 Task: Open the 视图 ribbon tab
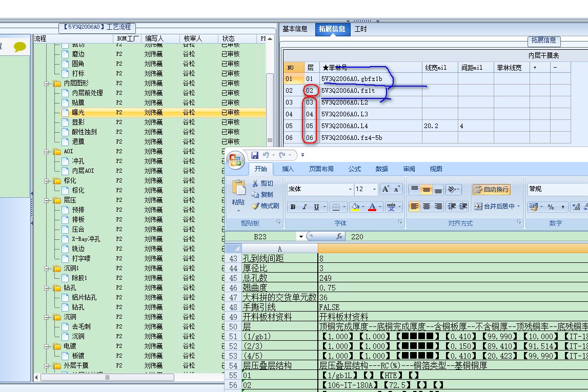[436, 169]
